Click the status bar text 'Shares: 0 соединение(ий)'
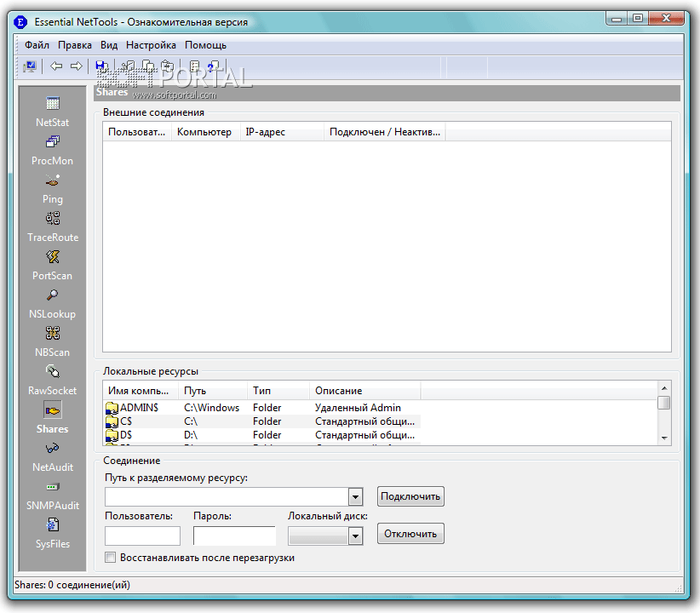The width and height of the screenshot is (700, 613). 72,585
